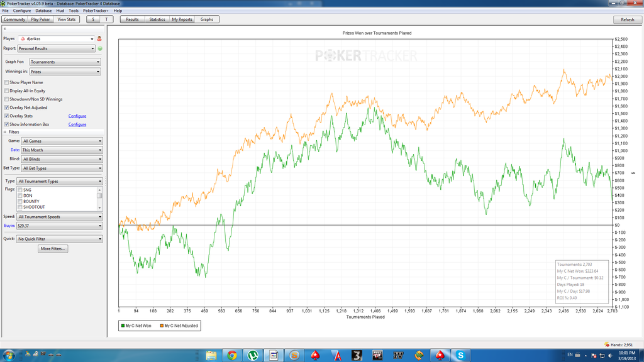Tick the BOUNTY flag checkbox

[20, 202]
